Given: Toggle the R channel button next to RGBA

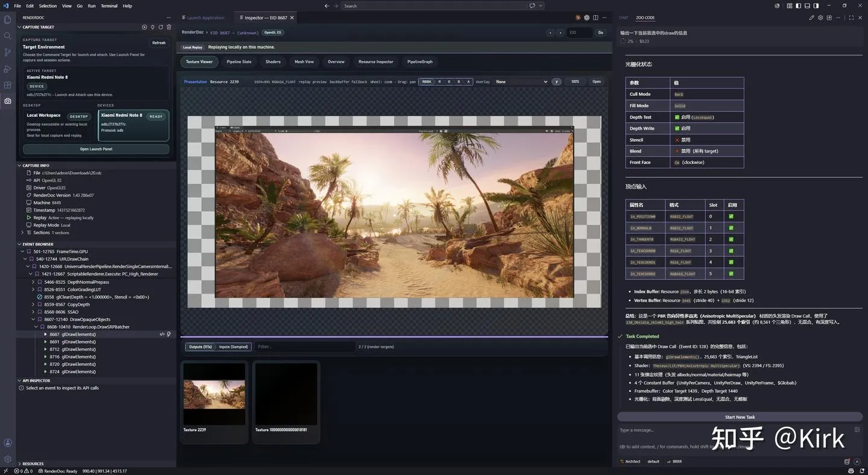Looking at the screenshot, I should click(x=439, y=81).
